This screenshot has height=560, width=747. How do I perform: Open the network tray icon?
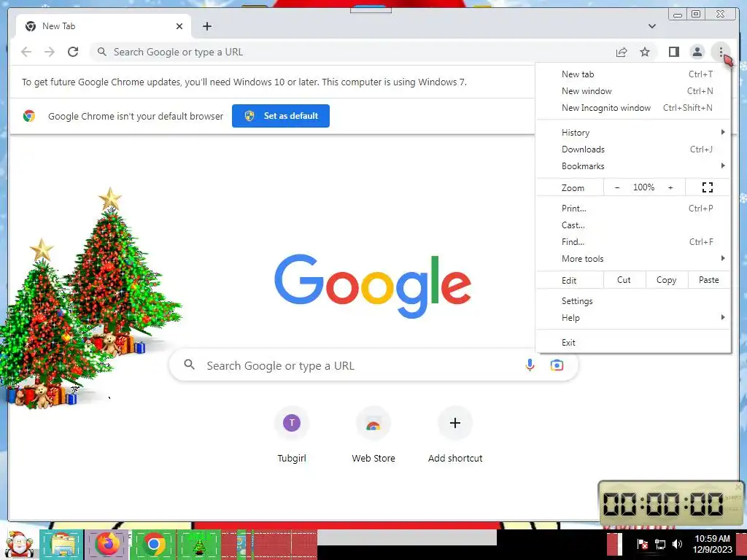[660, 544]
